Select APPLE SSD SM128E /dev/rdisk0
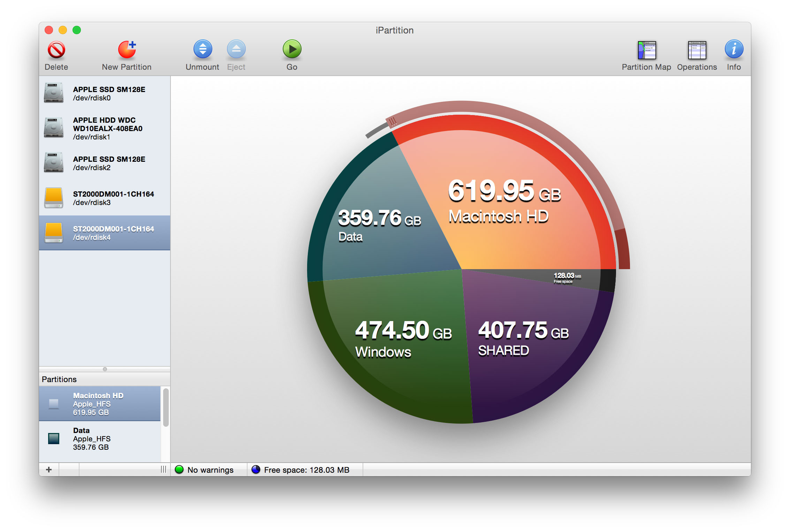This screenshot has width=790, height=532. pyautogui.click(x=105, y=93)
